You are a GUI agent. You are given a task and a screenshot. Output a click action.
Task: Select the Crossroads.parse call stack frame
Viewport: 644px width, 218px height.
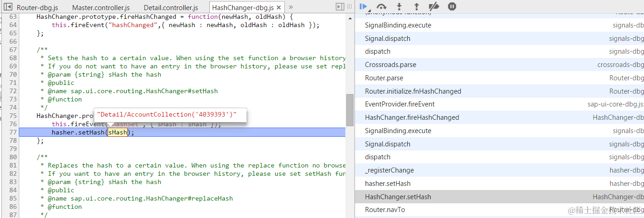pos(499,65)
